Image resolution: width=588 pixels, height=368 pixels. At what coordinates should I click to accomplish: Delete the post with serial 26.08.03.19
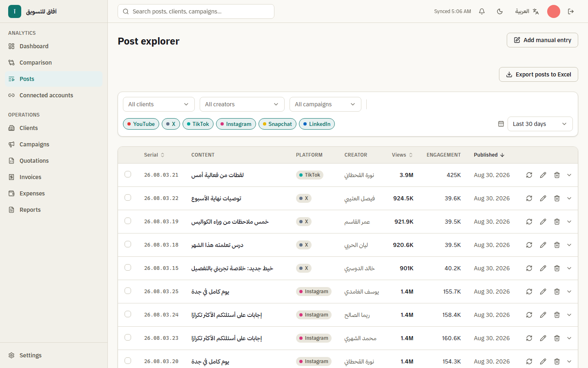[x=557, y=222]
